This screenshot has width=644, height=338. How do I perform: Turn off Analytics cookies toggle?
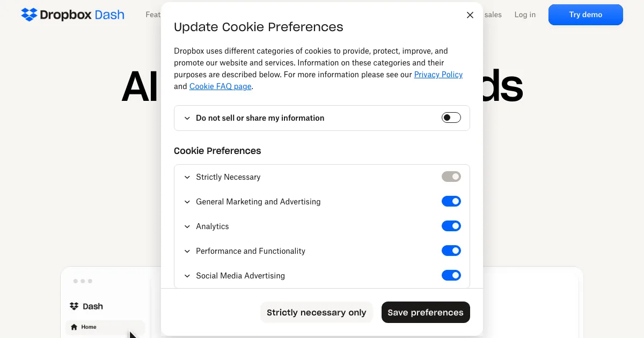(451, 226)
